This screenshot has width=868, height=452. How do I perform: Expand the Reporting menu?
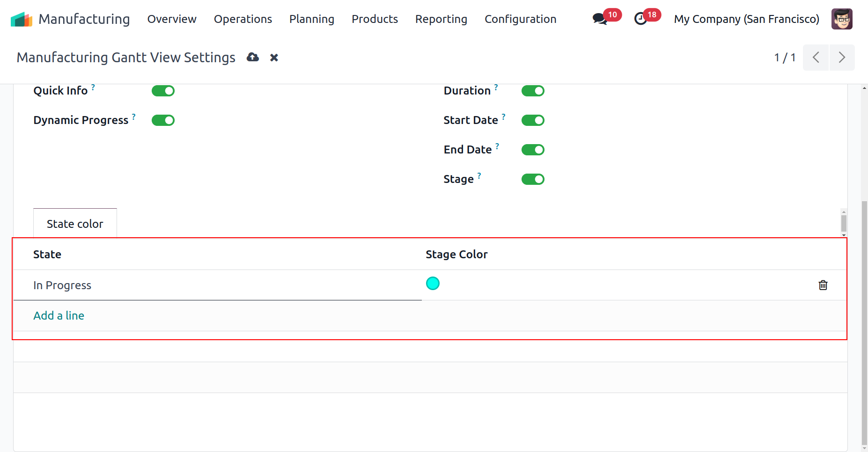coord(441,19)
